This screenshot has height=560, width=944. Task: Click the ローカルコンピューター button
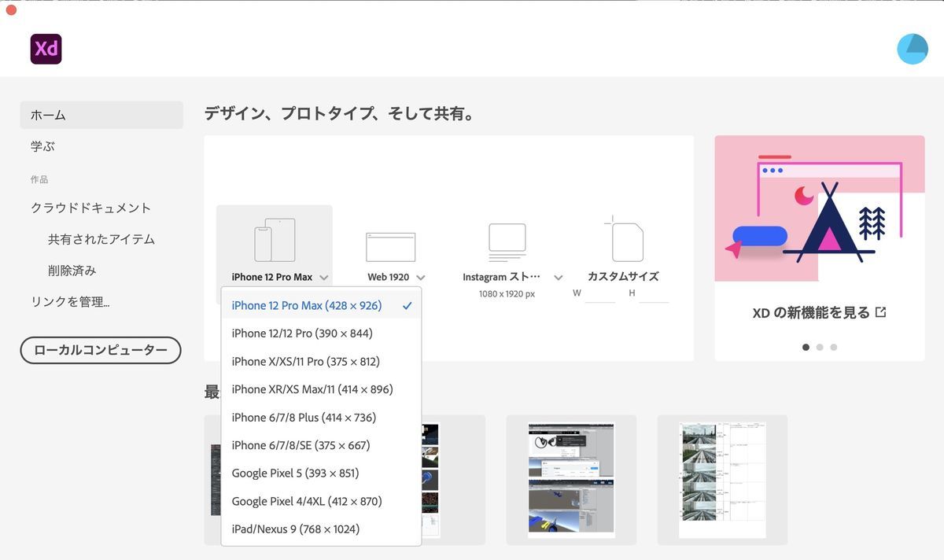click(101, 350)
